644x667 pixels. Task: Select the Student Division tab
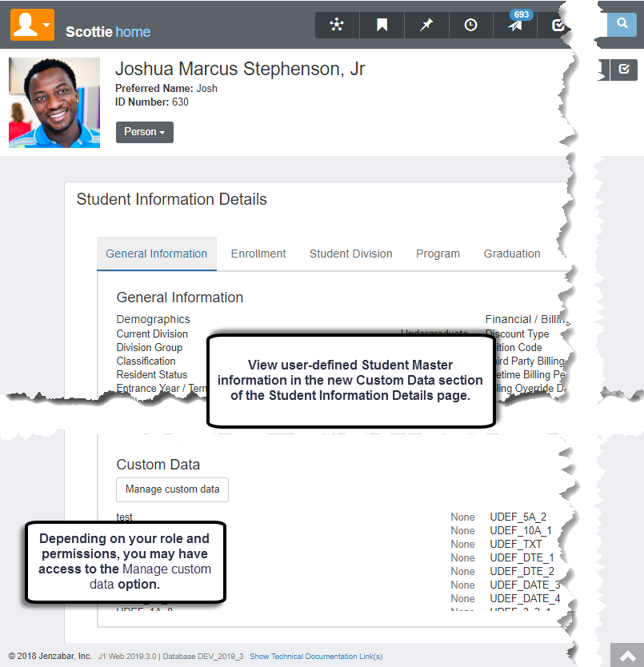pos(351,254)
